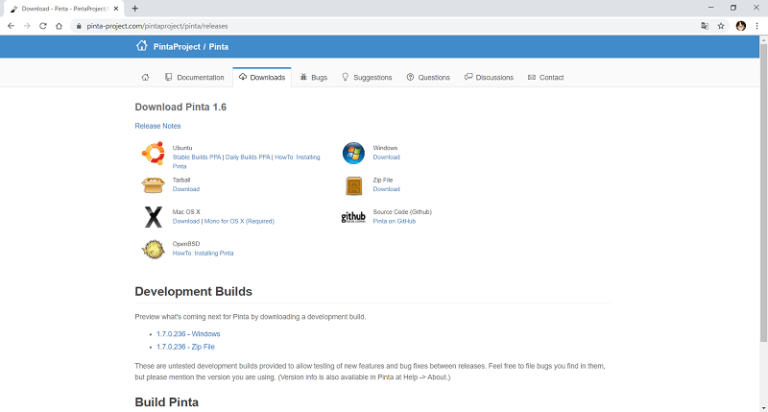Open the Chrome three-dot menu
The height and width of the screenshot is (412, 768).
point(757,26)
